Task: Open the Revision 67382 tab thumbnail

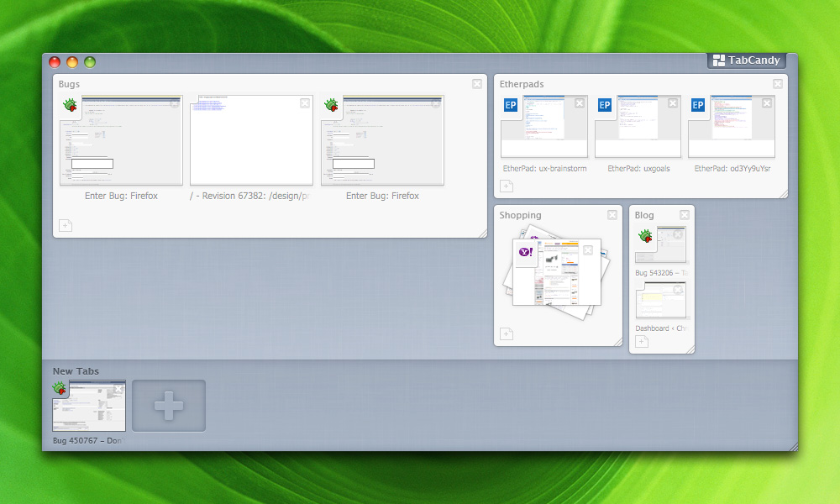Action: [251, 140]
